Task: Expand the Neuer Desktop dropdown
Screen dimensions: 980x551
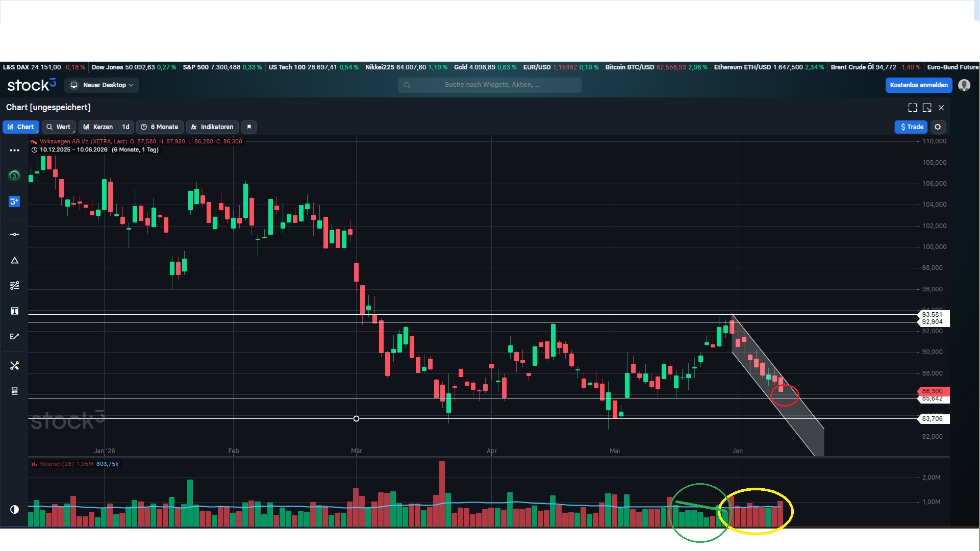Action: (x=102, y=85)
